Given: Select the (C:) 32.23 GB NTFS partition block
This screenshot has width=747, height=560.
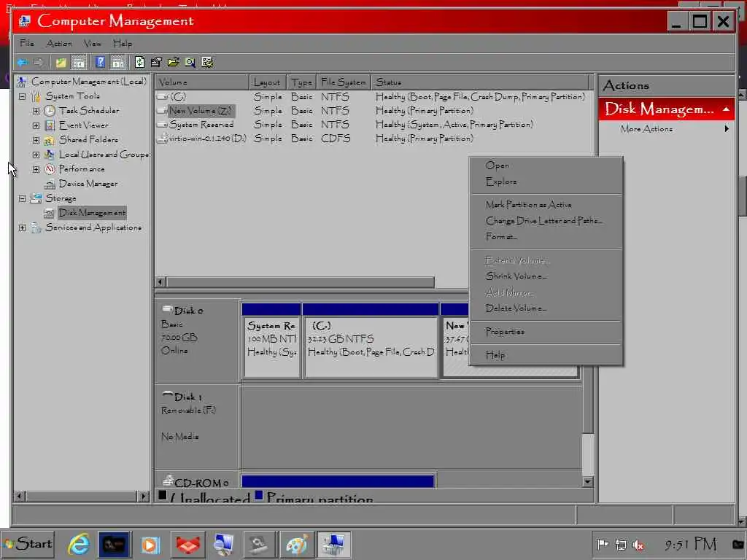Looking at the screenshot, I should pyautogui.click(x=370, y=346).
